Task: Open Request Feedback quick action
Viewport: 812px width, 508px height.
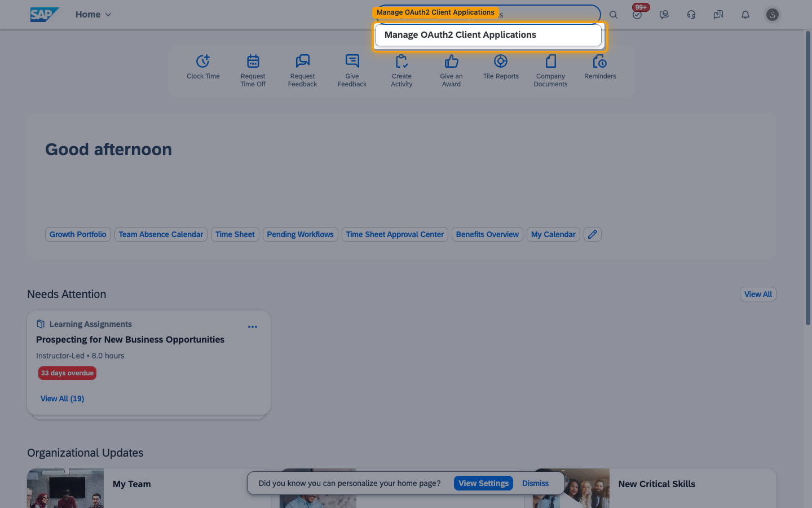Action: click(x=303, y=71)
